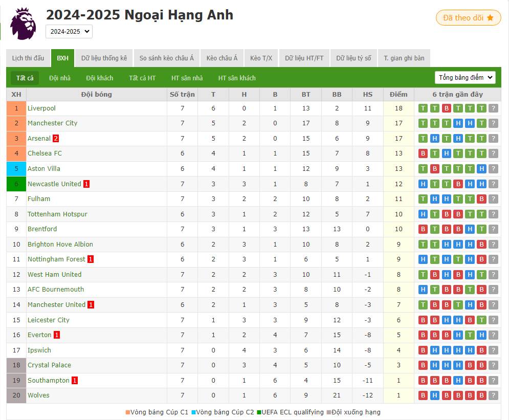Open the Tottenham Hotspur team link
The image size is (509, 420).
pyautogui.click(x=57, y=214)
